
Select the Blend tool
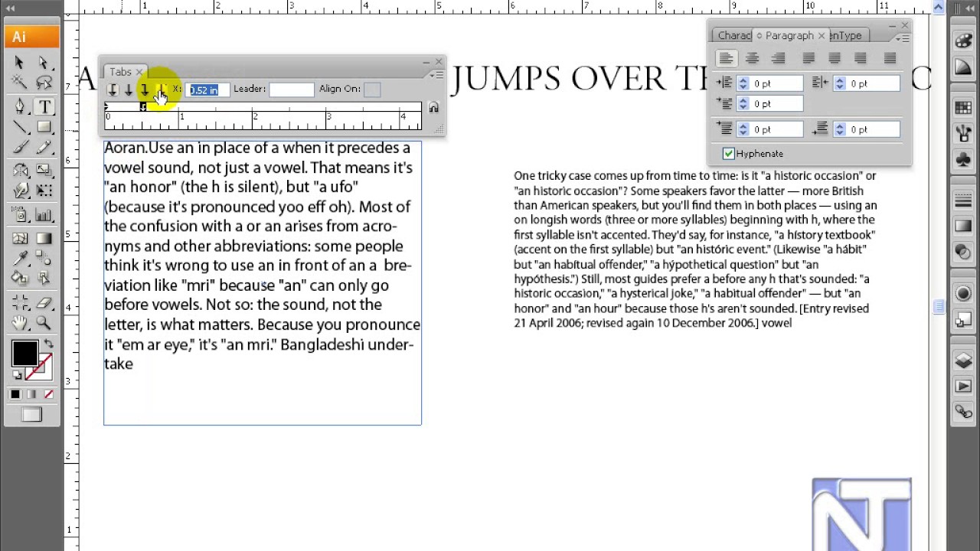click(44, 259)
